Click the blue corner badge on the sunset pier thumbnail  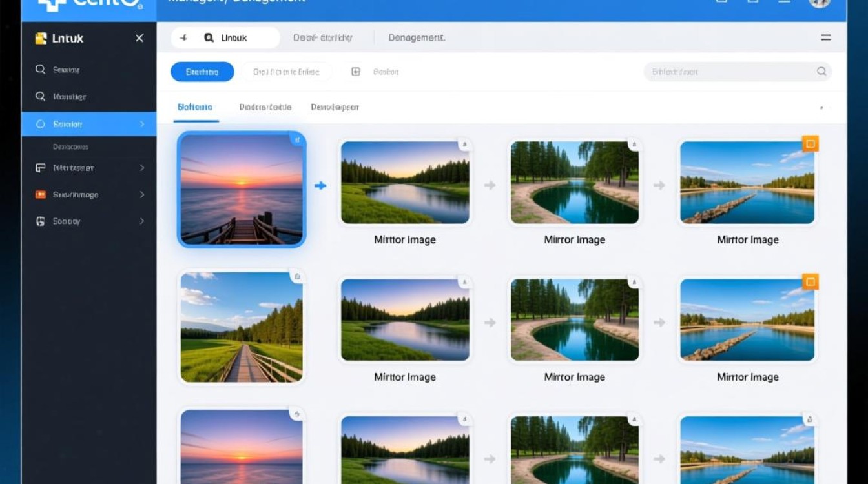pos(297,139)
